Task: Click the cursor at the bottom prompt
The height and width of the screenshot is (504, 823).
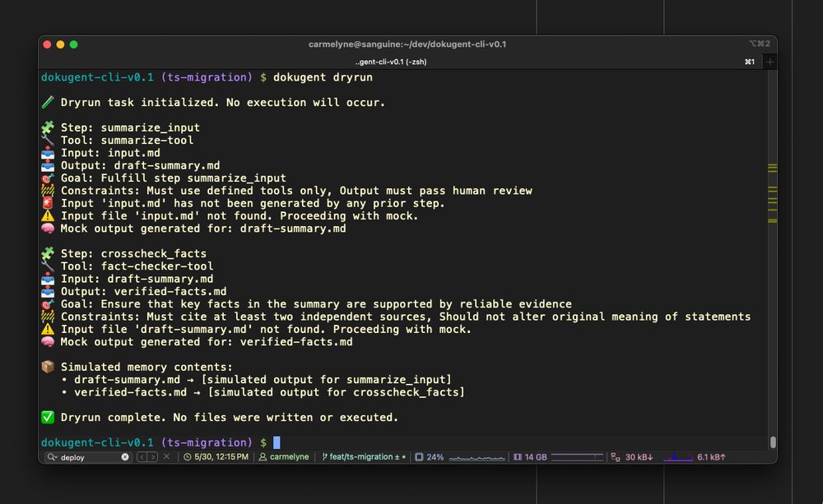Action: pos(277,442)
